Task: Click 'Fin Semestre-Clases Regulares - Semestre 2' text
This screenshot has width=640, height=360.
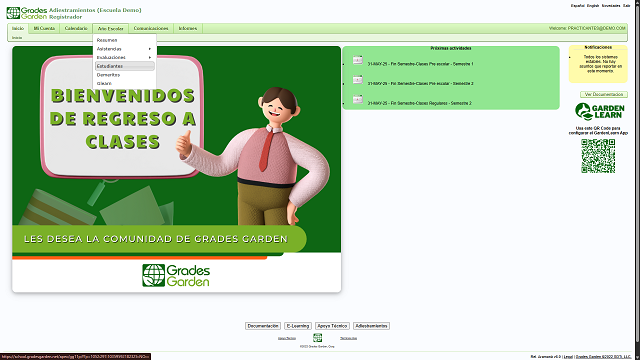Action: 419,103
